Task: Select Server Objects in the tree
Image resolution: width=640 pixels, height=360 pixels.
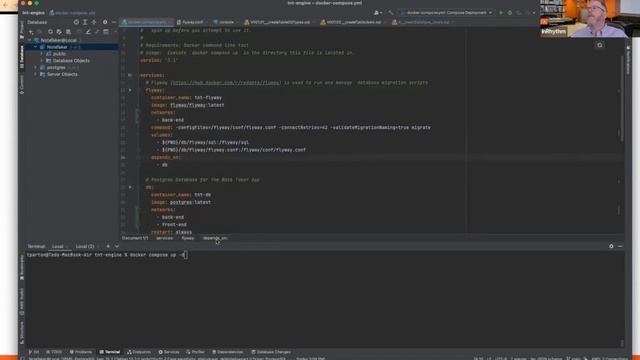Action: point(62,74)
